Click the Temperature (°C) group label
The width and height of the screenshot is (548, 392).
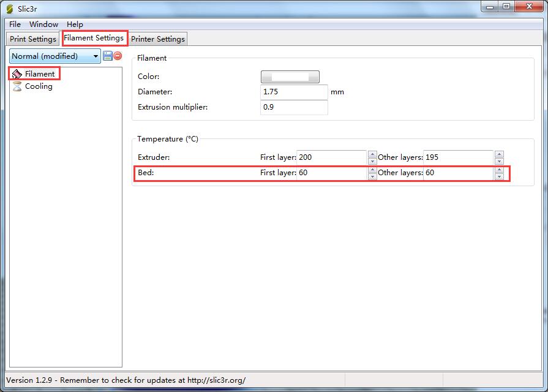tap(167, 139)
